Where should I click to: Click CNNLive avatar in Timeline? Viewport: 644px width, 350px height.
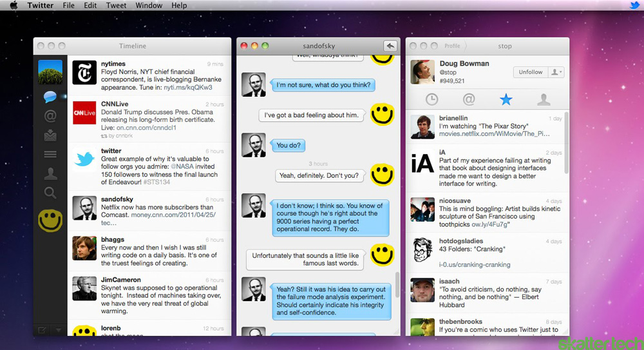pyautogui.click(x=84, y=113)
